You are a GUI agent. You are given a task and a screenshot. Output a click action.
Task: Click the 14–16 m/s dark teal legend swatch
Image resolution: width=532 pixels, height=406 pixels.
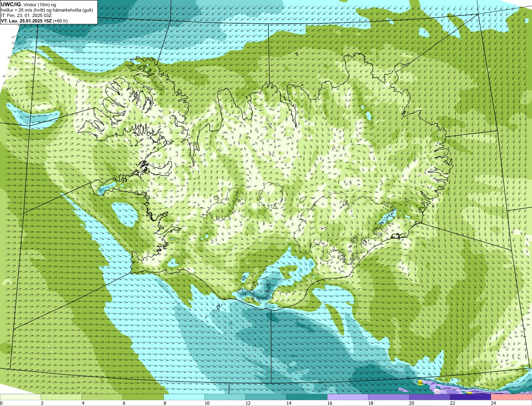[307, 397]
